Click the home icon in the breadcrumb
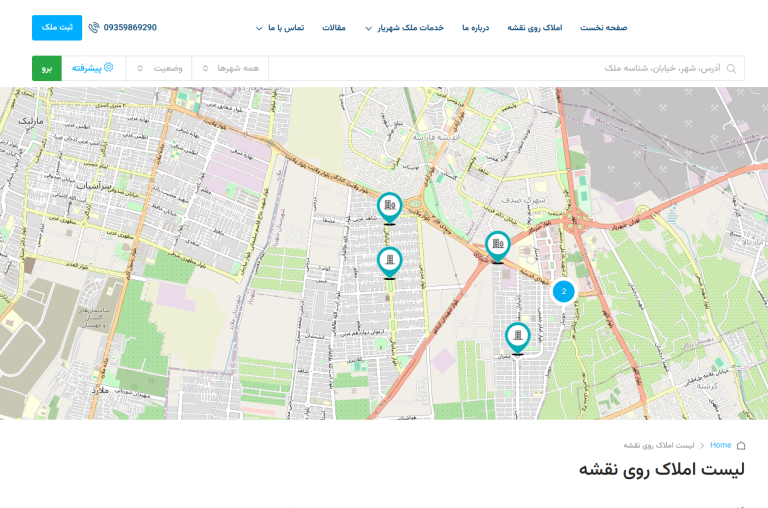Viewport: 768px width, 508px height. [740, 445]
